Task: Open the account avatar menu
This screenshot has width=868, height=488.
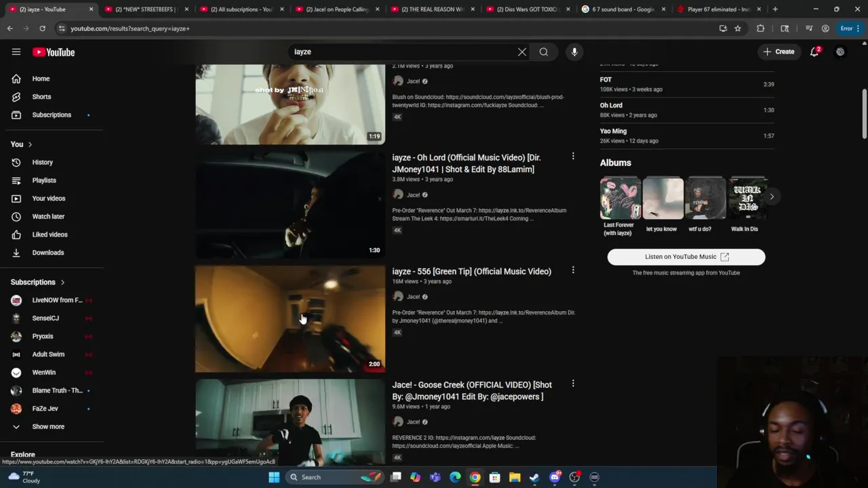Action: [840, 52]
